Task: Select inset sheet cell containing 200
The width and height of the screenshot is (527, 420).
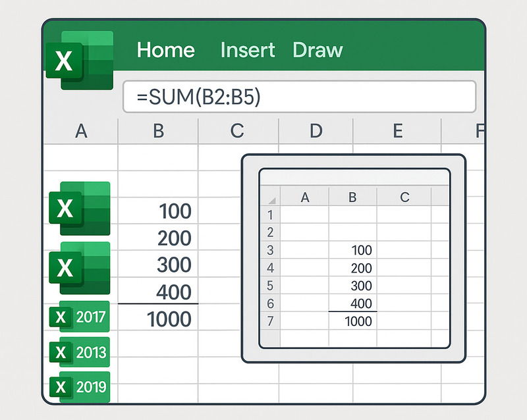Action: click(352, 268)
